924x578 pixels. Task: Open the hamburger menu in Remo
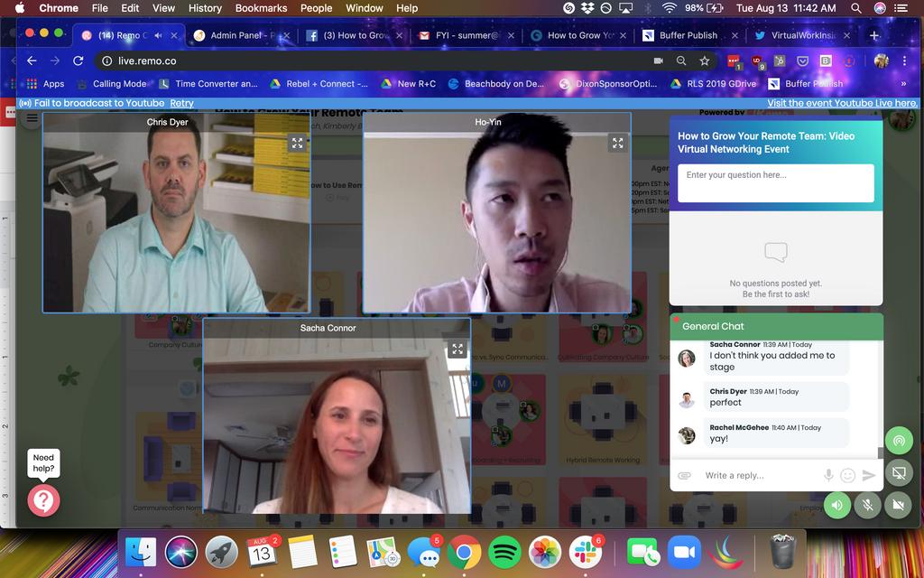32,118
